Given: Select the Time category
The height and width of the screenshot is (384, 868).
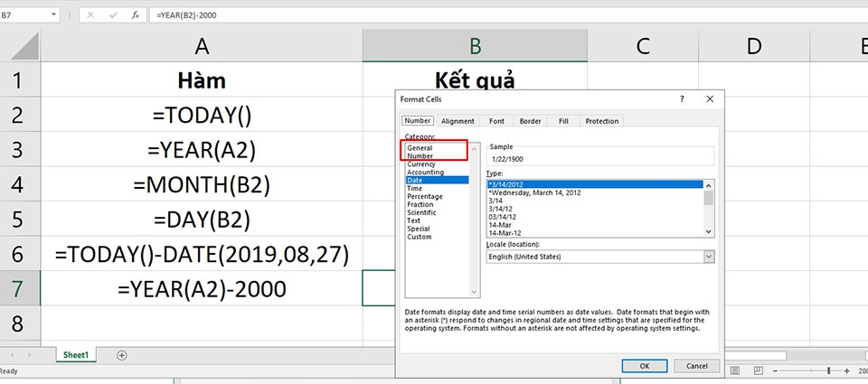Looking at the screenshot, I should (415, 188).
